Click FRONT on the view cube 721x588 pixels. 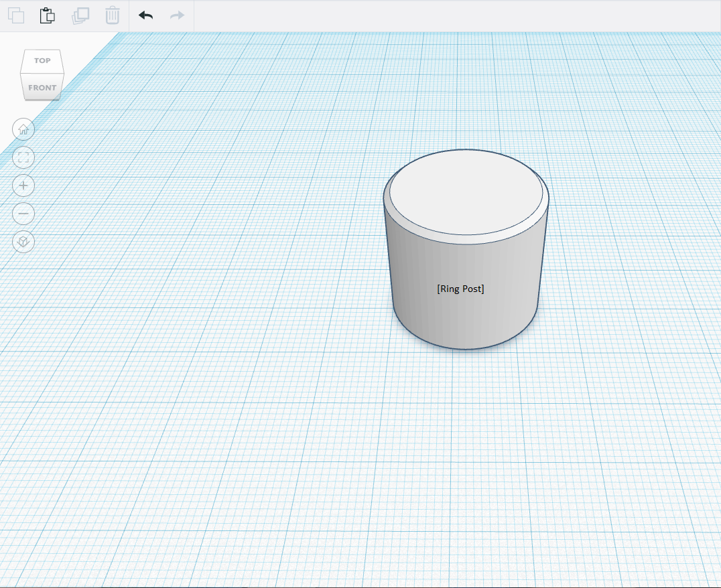point(42,87)
